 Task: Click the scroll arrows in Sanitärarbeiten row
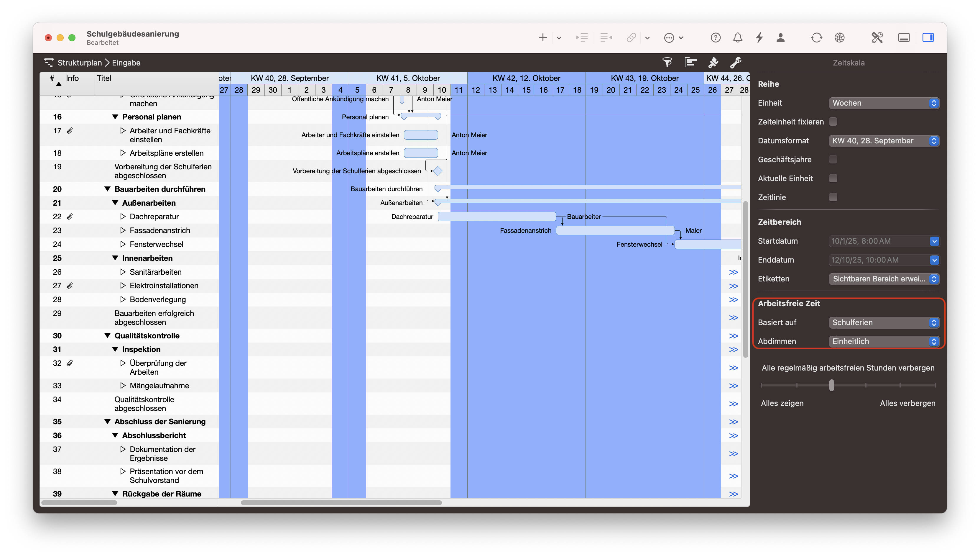coord(733,272)
